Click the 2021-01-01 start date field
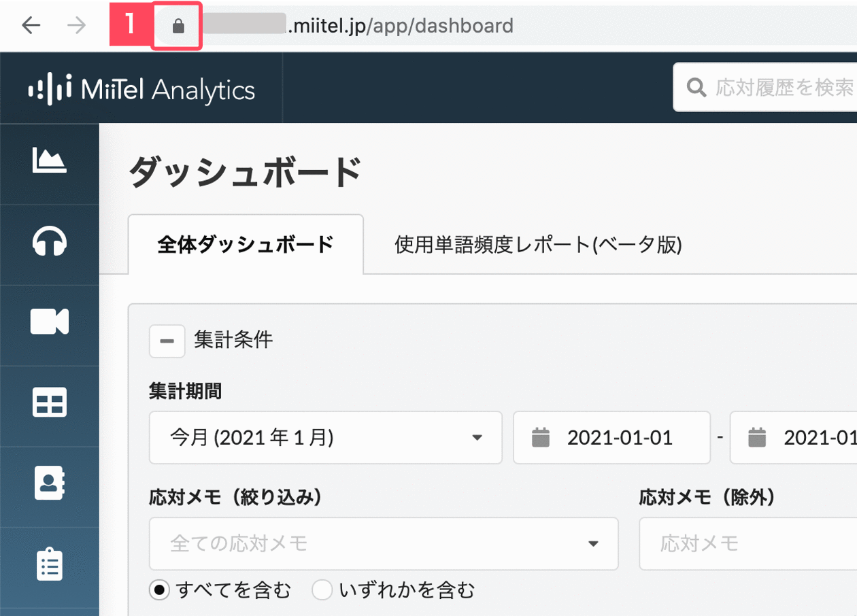The width and height of the screenshot is (857, 616). 611,437
